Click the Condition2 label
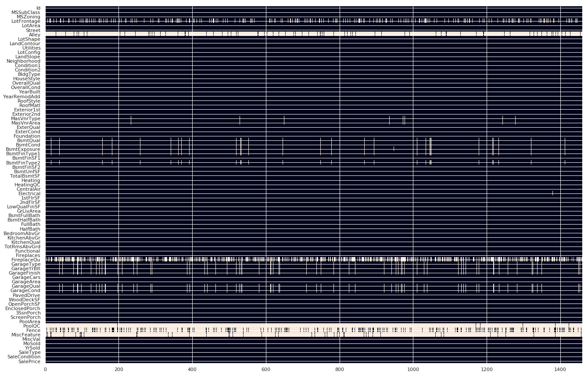The height and width of the screenshot is (375, 588). 28,70
